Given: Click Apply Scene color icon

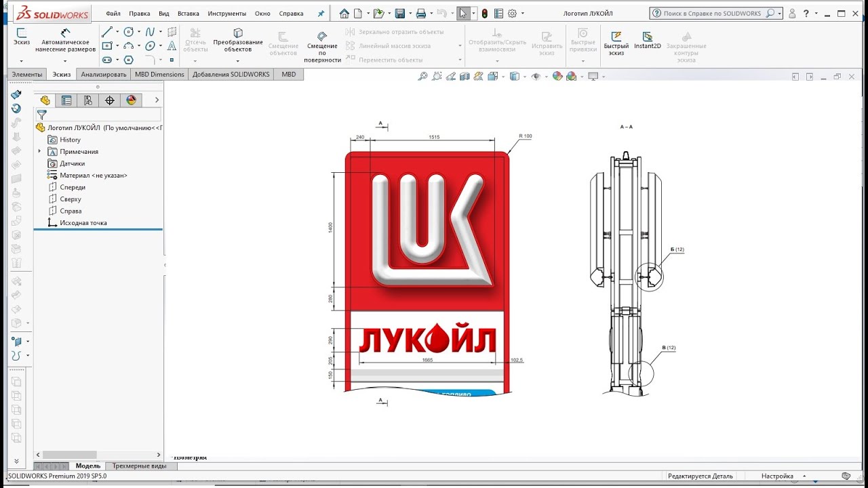Looking at the screenshot, I should (571, 76).
